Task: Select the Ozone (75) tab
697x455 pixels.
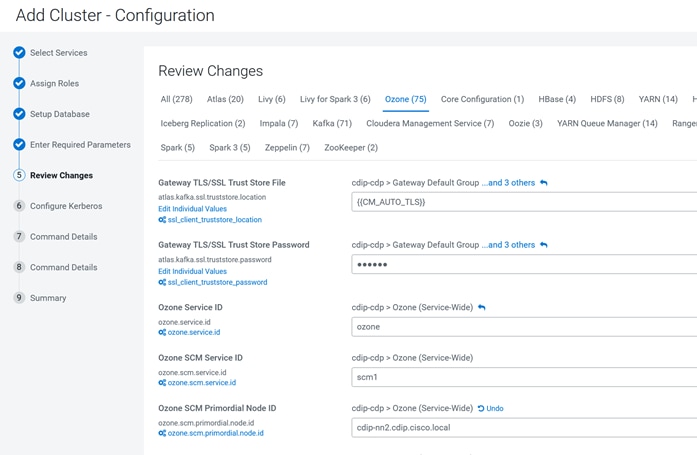Action: tap(405, 99)
